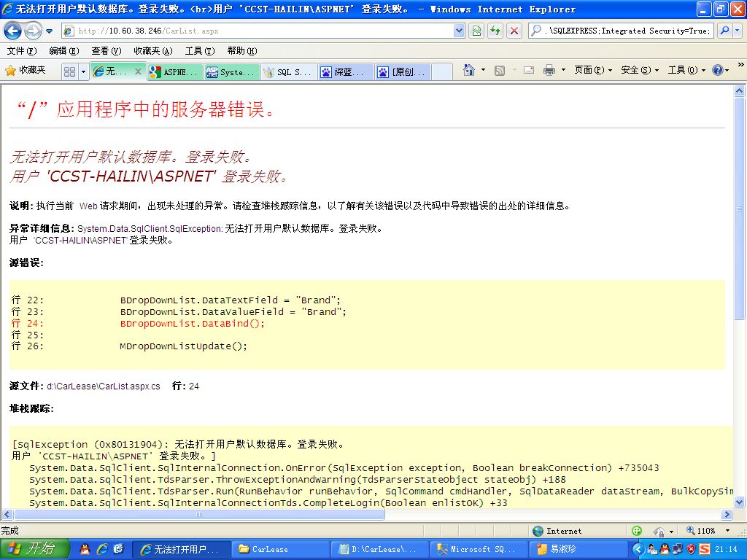Screen dimensions: 747x560
Task: Expand hidden tray icons arrow
Action: (x=638, y=550)
